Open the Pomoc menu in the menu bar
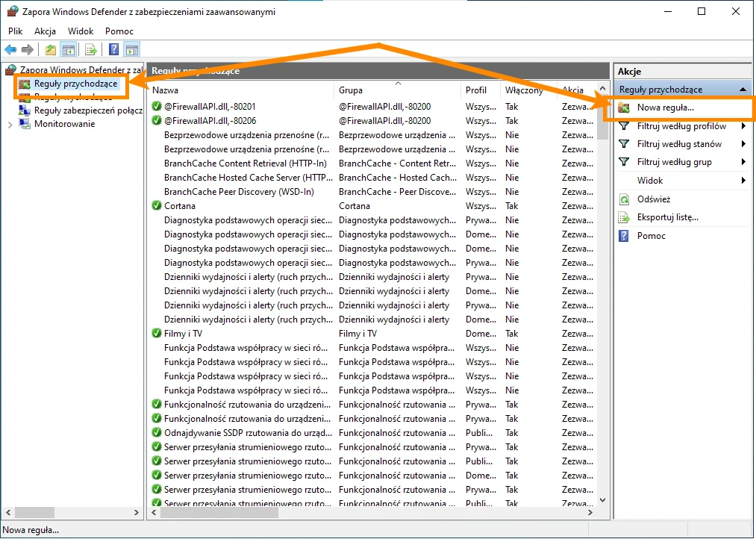Screen dimensions: 756x539 coord(119,31)
